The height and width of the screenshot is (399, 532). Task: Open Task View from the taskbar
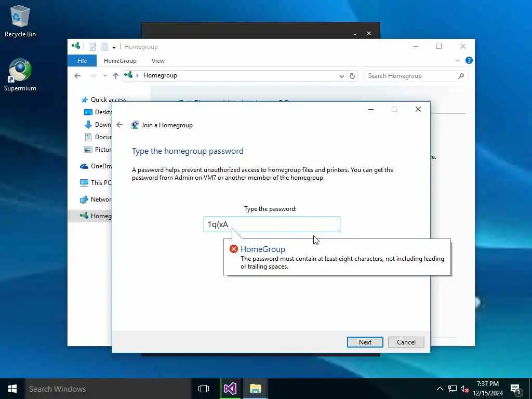coord(204,389)
